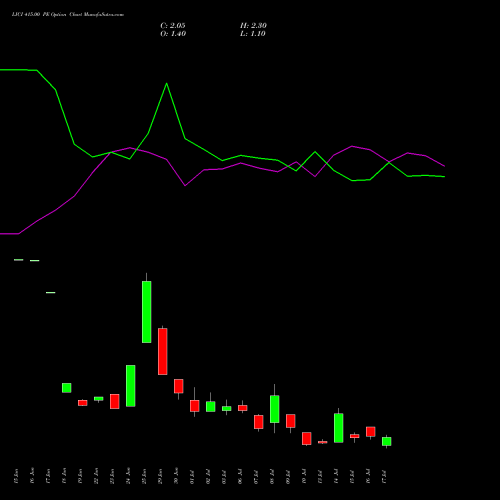
Task: Click the last green candle on the right
Action: [x=387, y=441]
